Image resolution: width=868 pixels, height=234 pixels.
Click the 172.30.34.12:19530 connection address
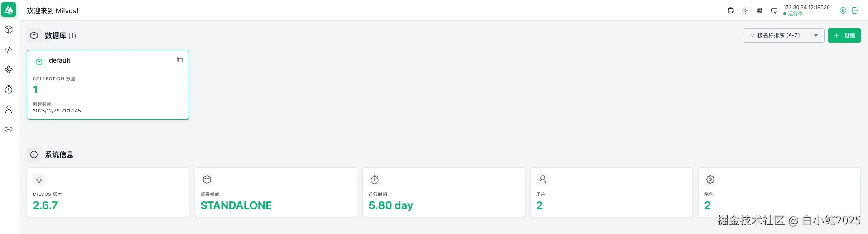coord(806,7)
